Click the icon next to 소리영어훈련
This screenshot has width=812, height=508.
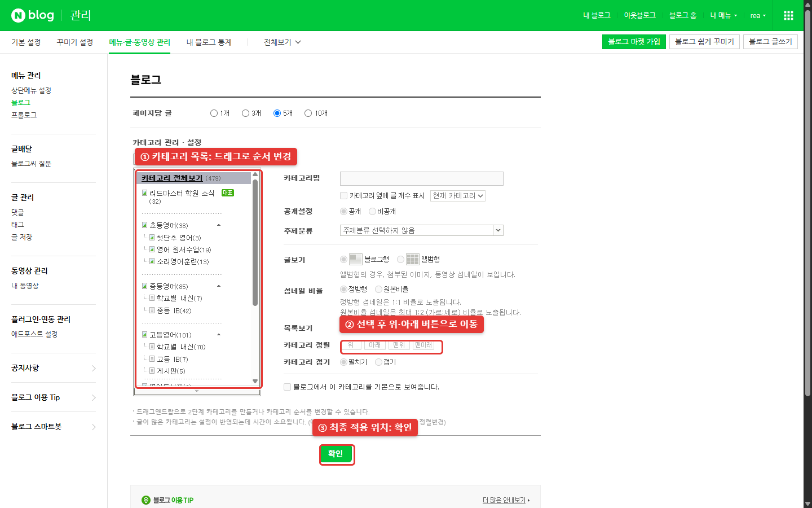pos(152,261)
